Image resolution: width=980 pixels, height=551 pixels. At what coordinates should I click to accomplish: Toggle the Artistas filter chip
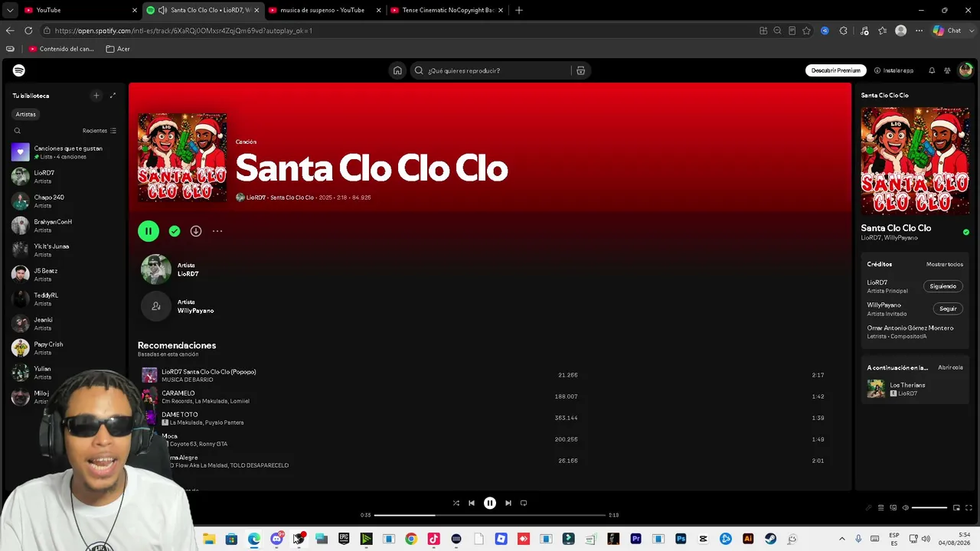[x=26, y=114]
